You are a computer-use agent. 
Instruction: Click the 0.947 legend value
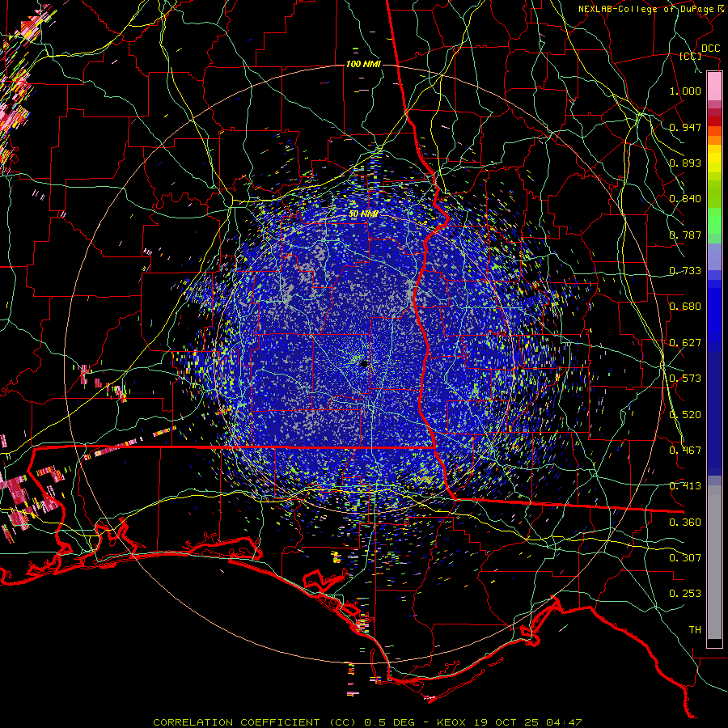tap(685, 127)
